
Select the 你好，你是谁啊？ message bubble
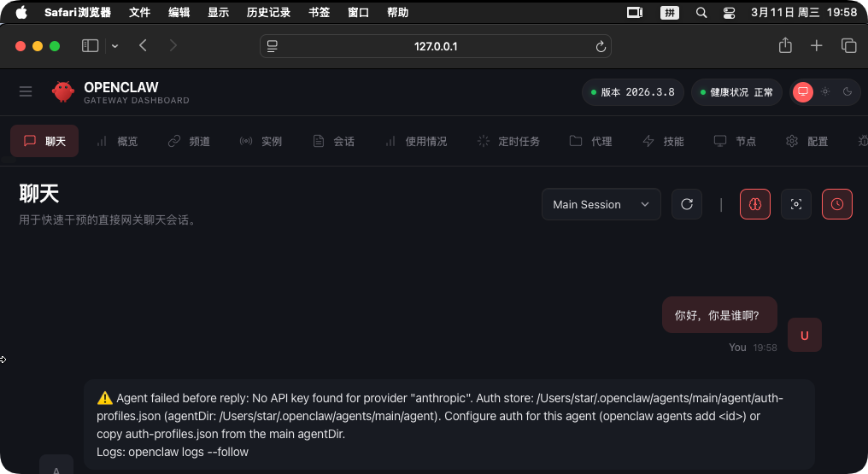pos(719,315)
